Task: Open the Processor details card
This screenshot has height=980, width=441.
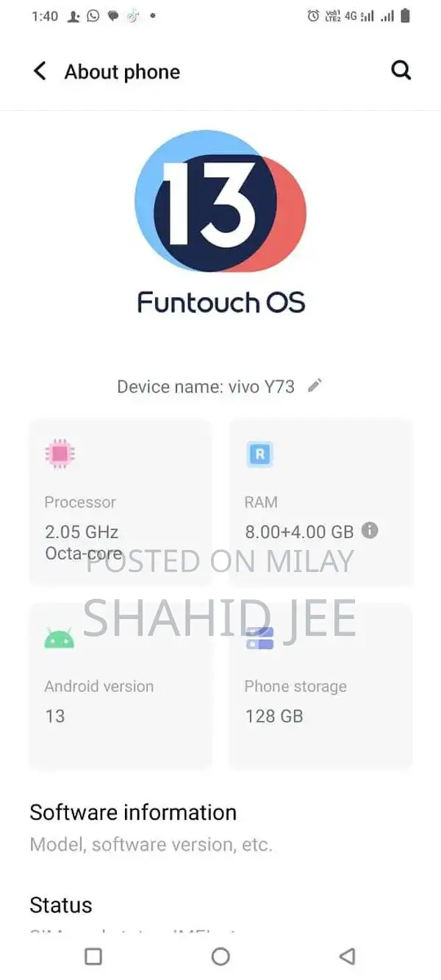Action: point(121,504)
